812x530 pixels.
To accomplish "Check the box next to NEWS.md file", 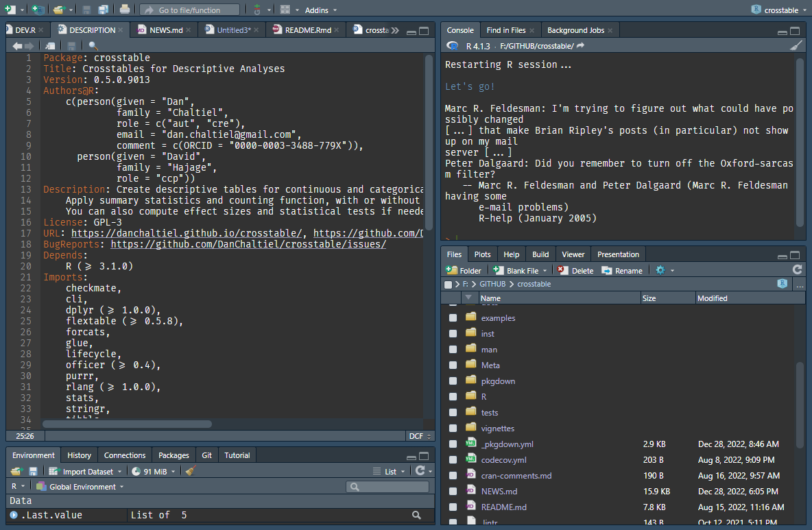I will 453,492.
